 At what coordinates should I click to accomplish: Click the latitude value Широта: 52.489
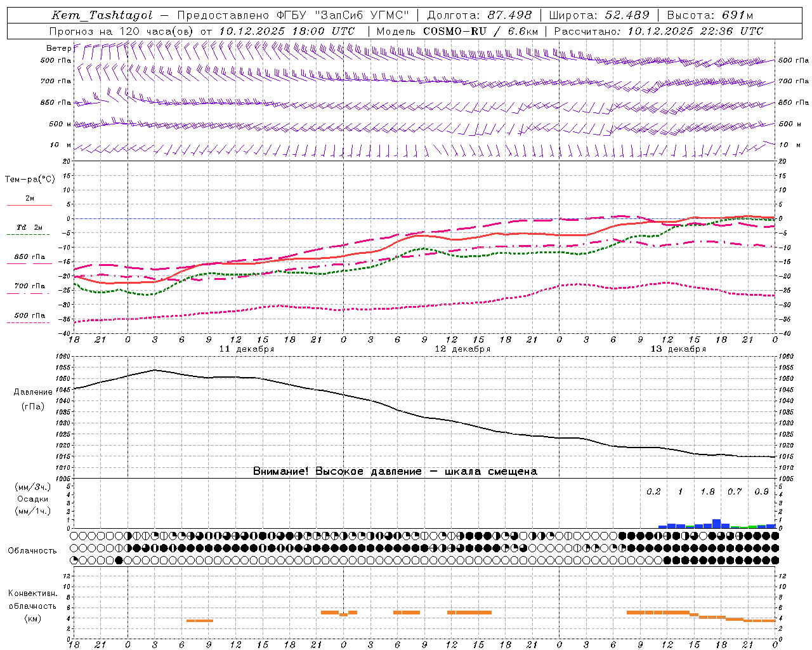point(599,16)
